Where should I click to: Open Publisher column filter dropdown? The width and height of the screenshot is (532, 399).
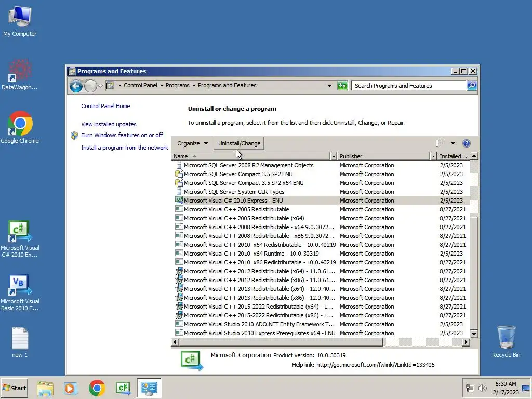pyautogui.click(x=433, y=156)
